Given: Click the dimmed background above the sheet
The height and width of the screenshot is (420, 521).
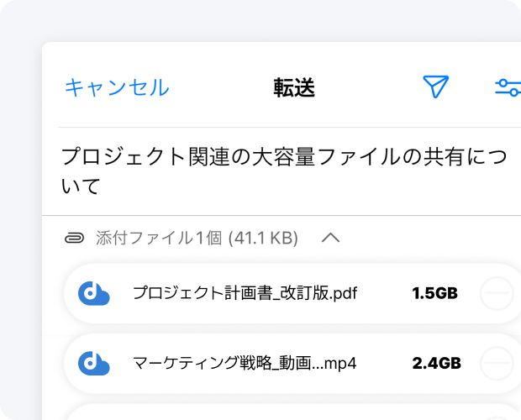Looking at the screenshot, I should point(252,18).
